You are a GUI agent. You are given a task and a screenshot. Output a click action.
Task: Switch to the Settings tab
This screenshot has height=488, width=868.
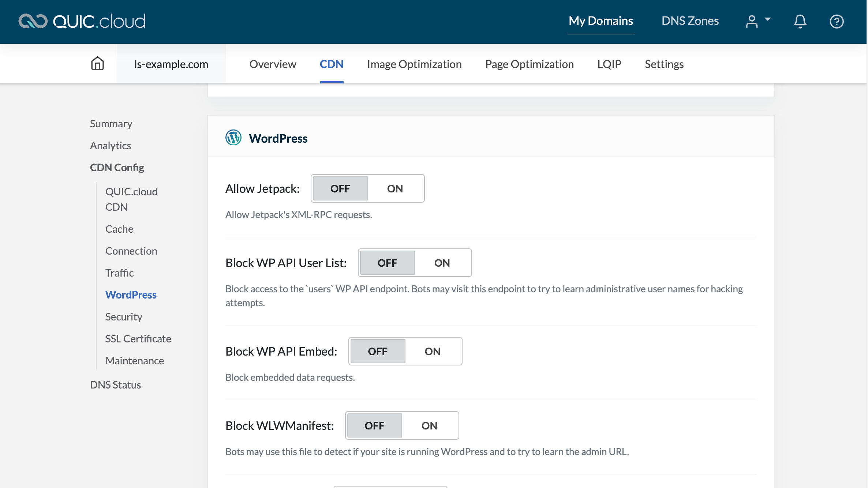click(x=664, y=64)
